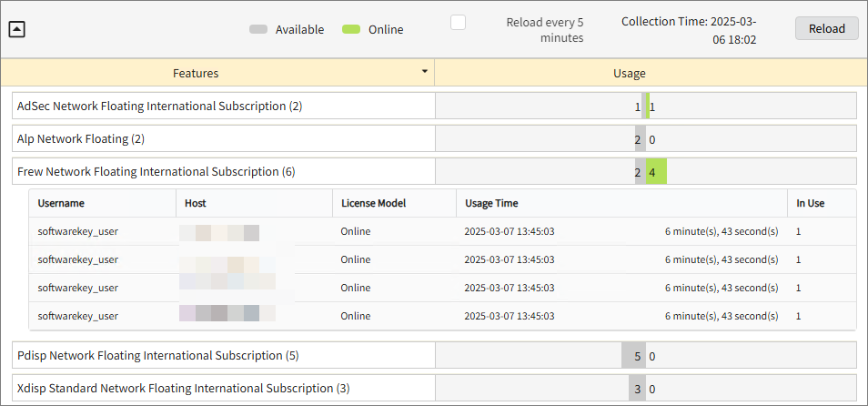
Task: Open the Features column sort dropdown arrow
Action: [424, 72]
